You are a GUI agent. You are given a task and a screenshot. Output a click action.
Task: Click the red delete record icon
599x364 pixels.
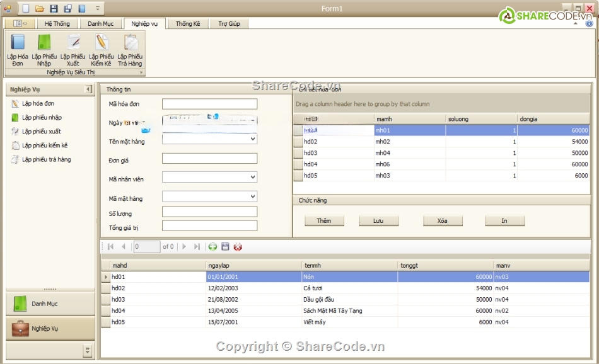[x=238, y=246]
